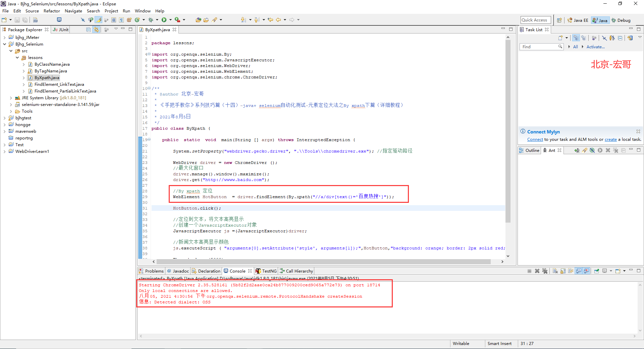Click the console vertical scrollbar
The height and width of the screenshot is (349, 644).
(640, 307)
